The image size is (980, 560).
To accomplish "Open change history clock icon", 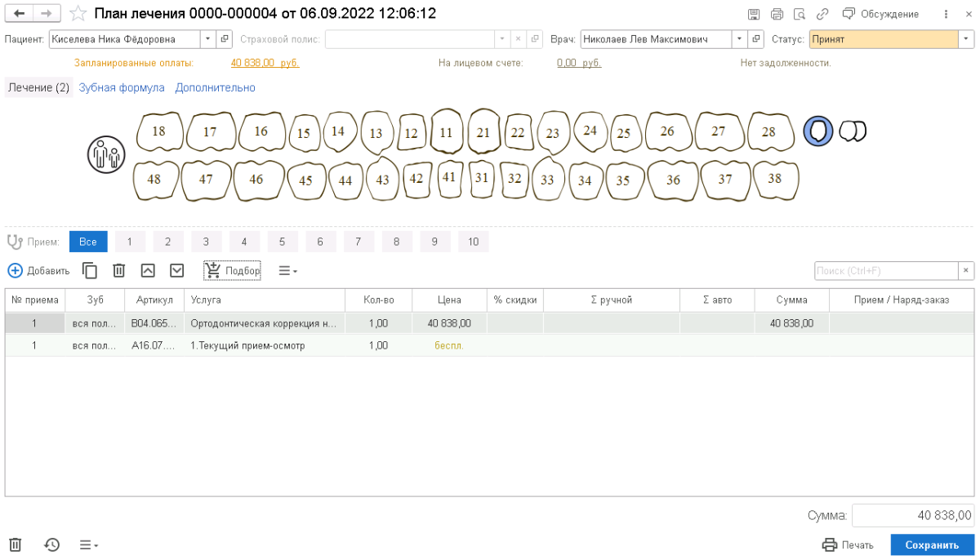I will pyautogui.click(x=51, y=544).
